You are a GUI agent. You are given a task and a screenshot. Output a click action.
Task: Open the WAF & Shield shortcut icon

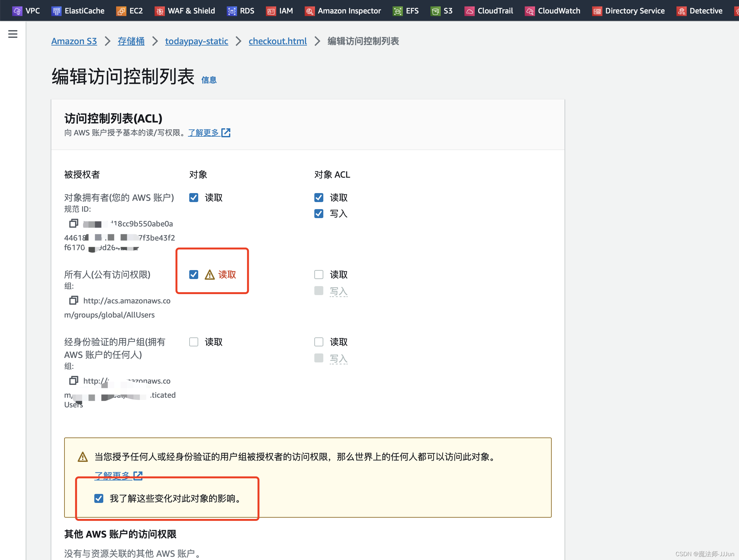click(x=160, y=11)
